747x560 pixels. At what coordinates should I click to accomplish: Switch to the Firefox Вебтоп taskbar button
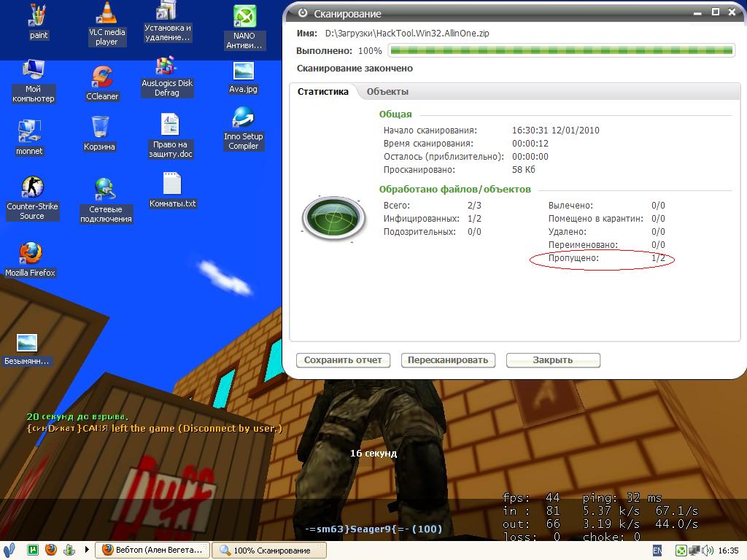152,551
